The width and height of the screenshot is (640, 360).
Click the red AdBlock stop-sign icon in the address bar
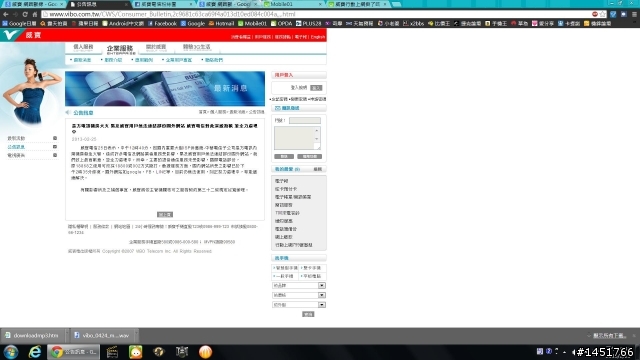click(595, 14)
